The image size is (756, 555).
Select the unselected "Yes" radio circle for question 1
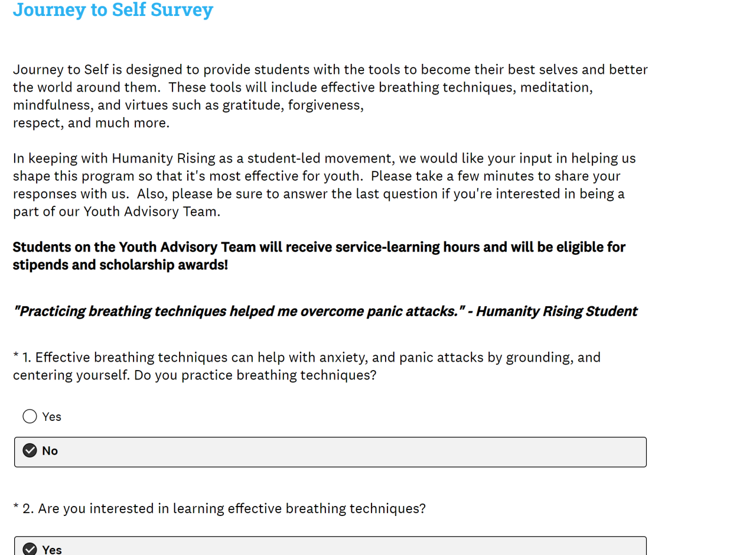(30, 417)
